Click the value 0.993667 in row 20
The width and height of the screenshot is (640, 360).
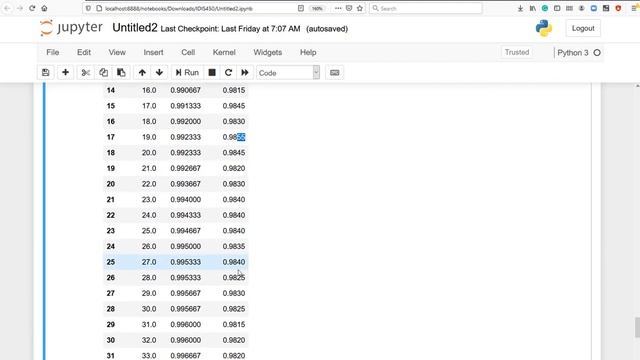(x=186, y=184)
